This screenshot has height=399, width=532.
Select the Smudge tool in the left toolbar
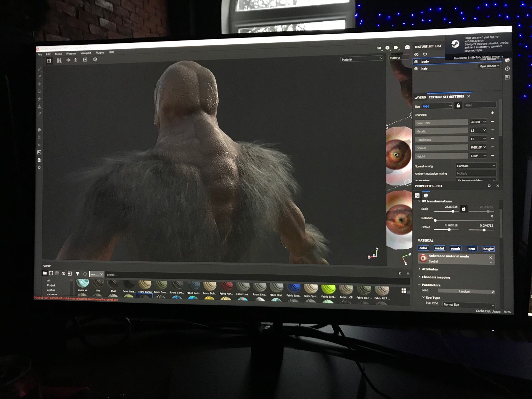coord(40,99)
